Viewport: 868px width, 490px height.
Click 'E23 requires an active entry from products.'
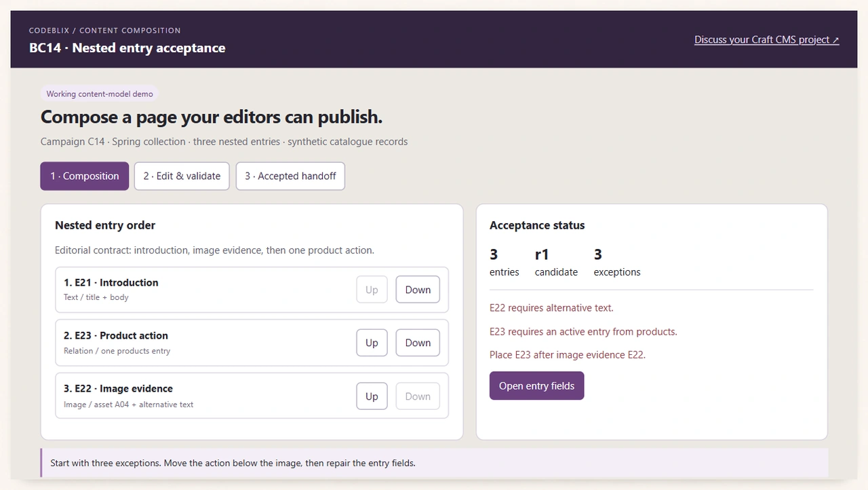pos(583,331)
